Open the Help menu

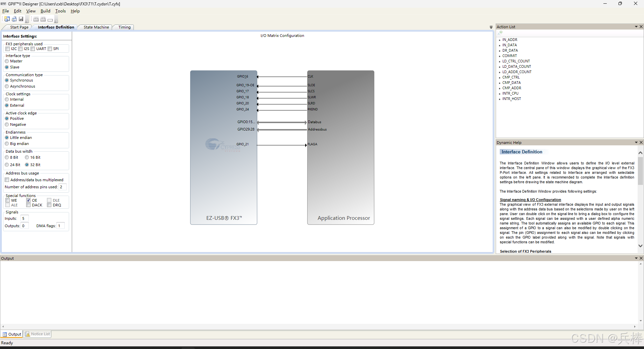click(x=75, y=11)
